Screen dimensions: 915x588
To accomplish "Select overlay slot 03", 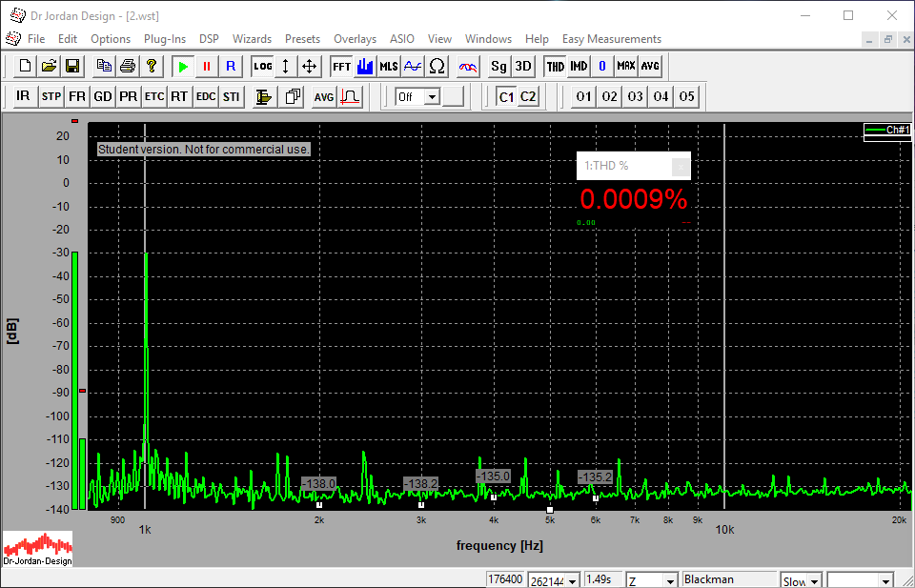I will (636, 96).
